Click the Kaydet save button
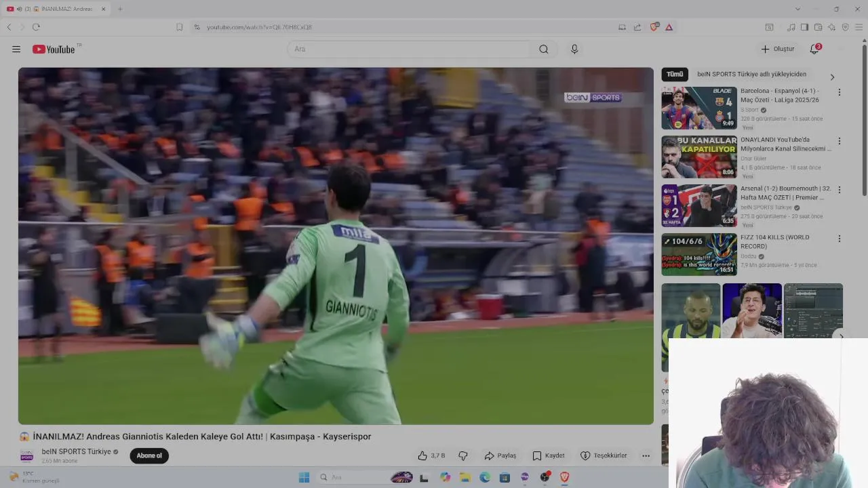Screen dimensions: 868x488 (549, 455)
